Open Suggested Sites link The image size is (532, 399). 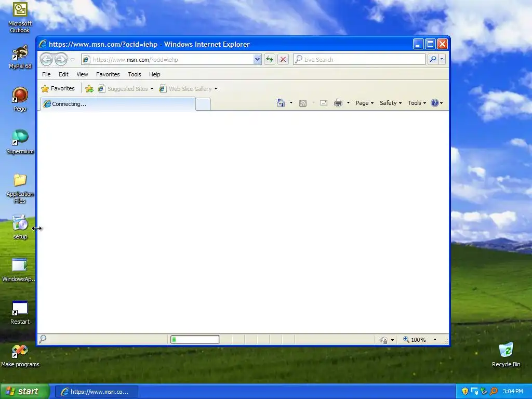[126, 89]
